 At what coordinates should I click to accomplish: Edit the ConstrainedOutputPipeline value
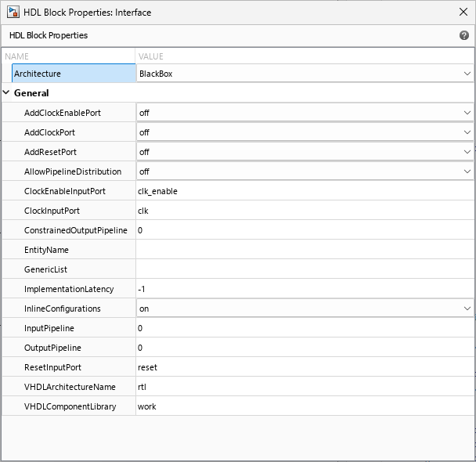(304, 230)
